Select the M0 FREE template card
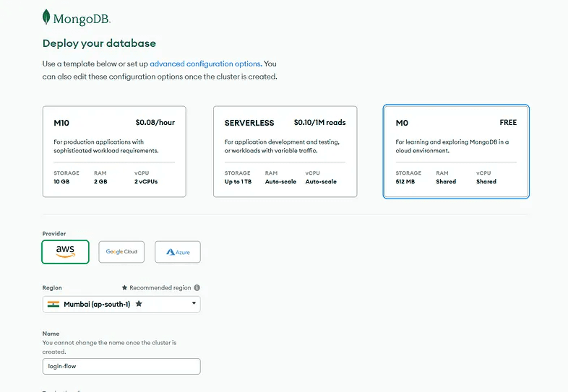568x392 pixels. pos(456,152)
